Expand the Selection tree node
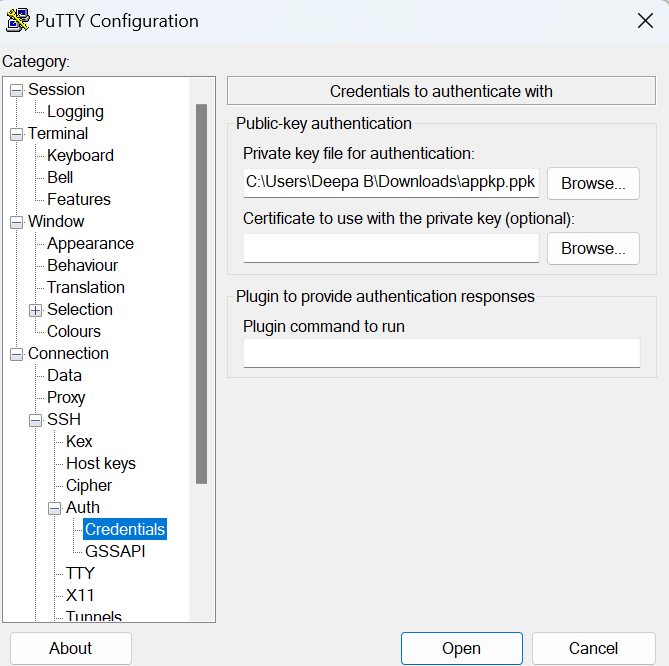 click(36, 310)
